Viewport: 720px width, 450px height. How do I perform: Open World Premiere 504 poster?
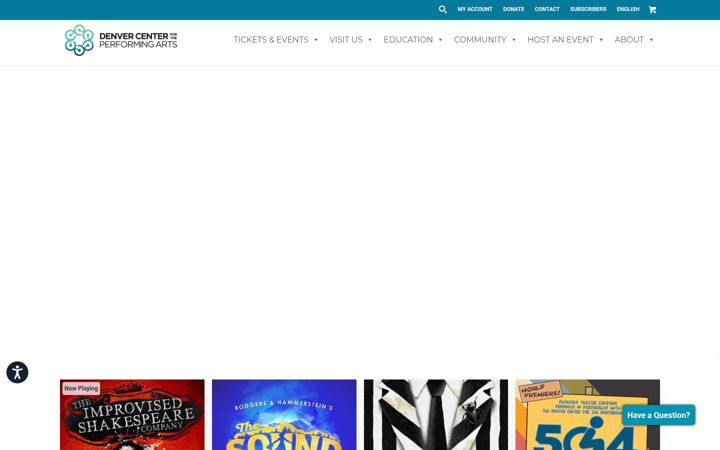tap(588, 415)
